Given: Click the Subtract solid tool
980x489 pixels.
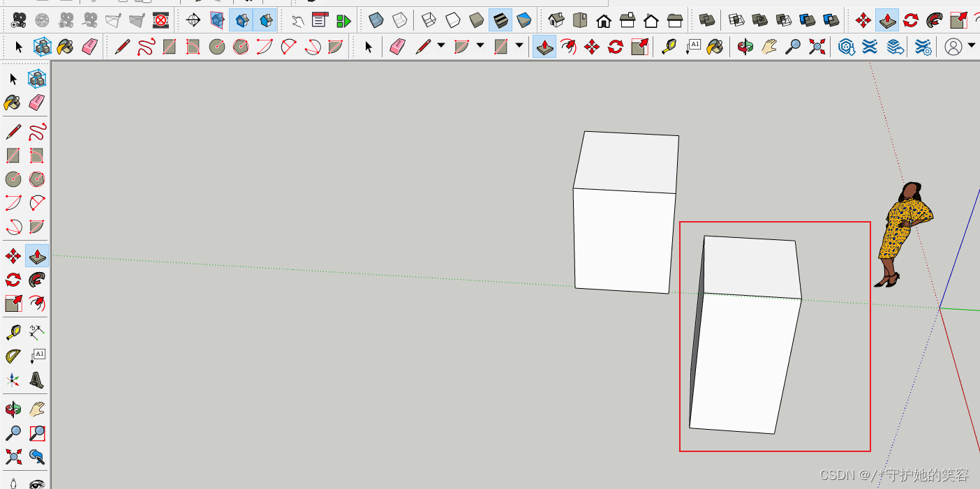Looking at the screenshot, I should click(784, 20).
